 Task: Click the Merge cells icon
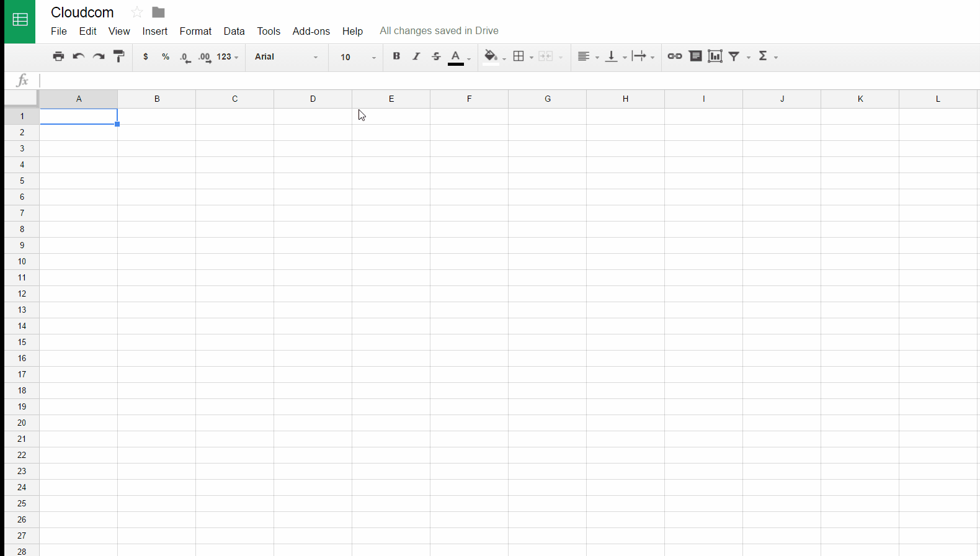click(x=546, y=56)
